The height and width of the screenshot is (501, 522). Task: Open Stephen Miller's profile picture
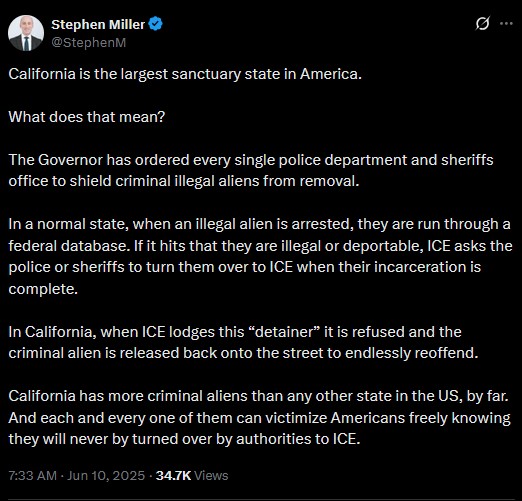point(26,33)
